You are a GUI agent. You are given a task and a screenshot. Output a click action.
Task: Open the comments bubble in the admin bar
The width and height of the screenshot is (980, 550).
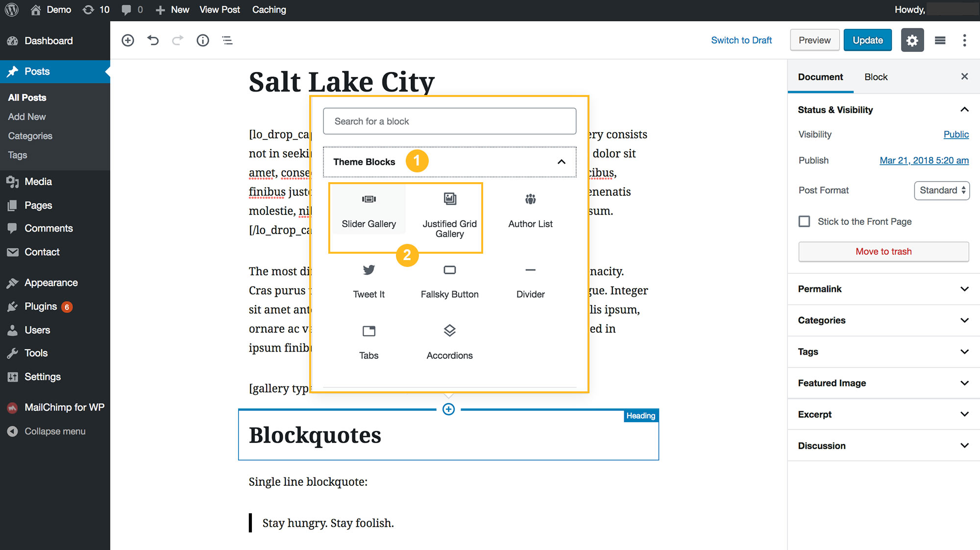pos(132,10)
